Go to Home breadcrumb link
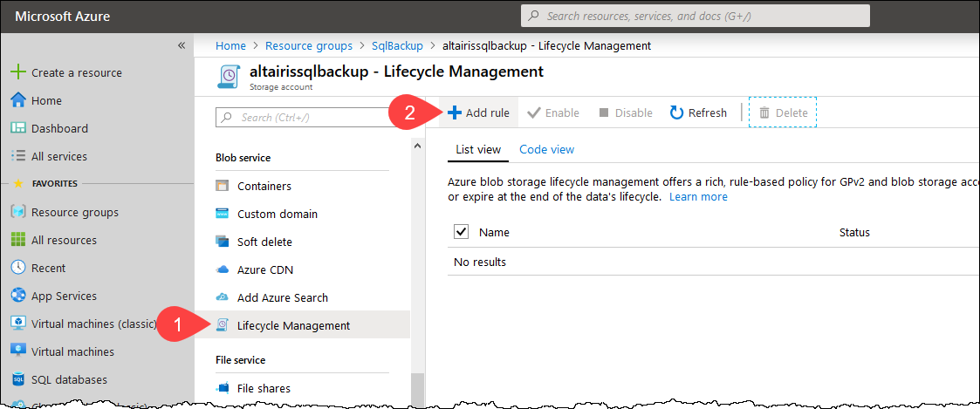Screen dimensions: 980x409 pos(230,45)
